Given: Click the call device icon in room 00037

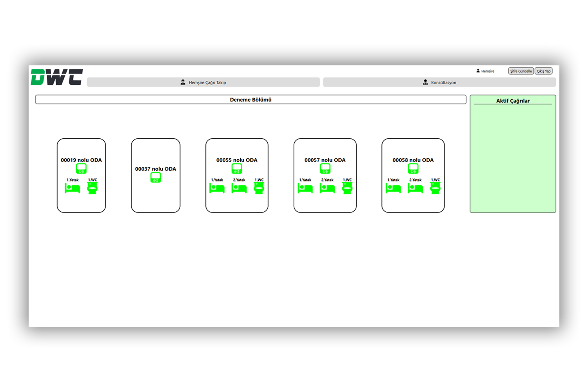Looking at the screenshot, I should [x=156, y=178].
